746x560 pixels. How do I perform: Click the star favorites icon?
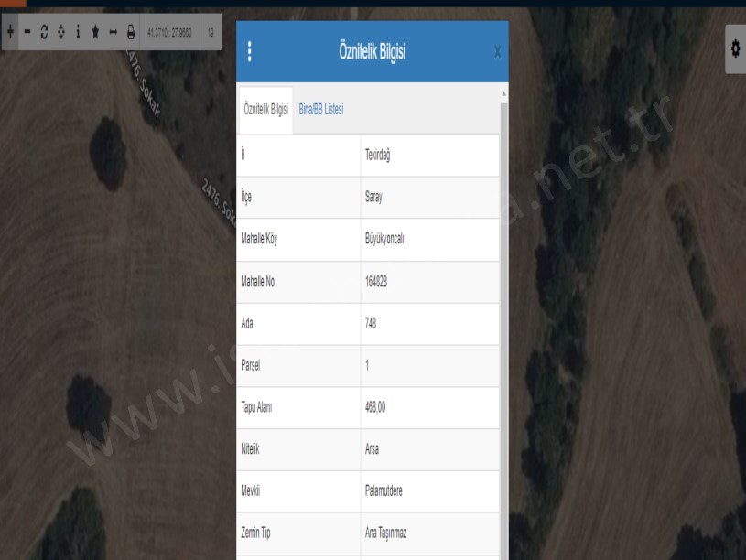click(x=95, y=32)
